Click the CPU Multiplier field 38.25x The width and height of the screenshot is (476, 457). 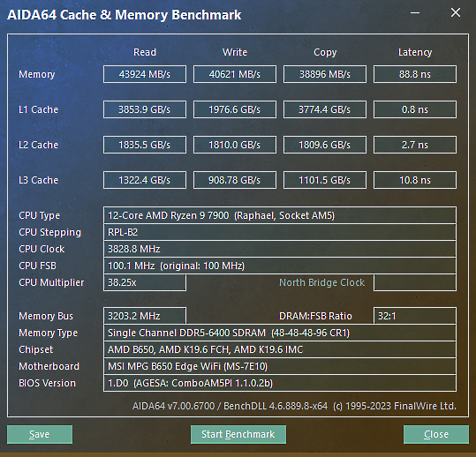pos(145,282)
